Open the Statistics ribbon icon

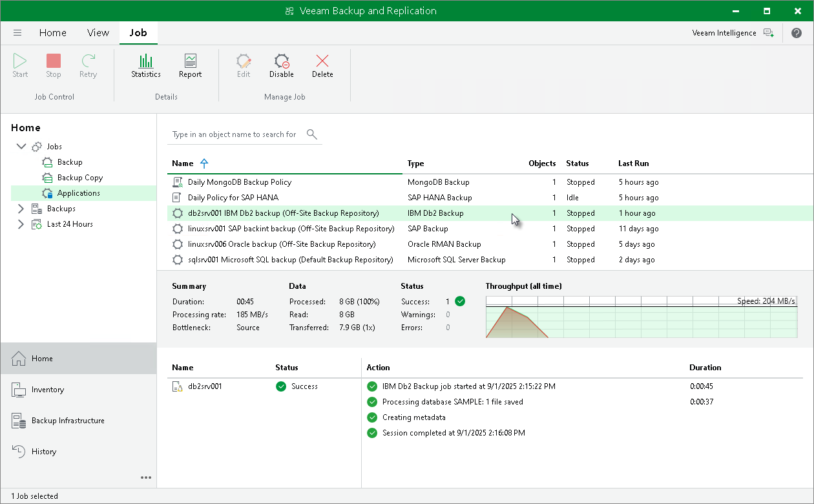click(x=146, y=66)
